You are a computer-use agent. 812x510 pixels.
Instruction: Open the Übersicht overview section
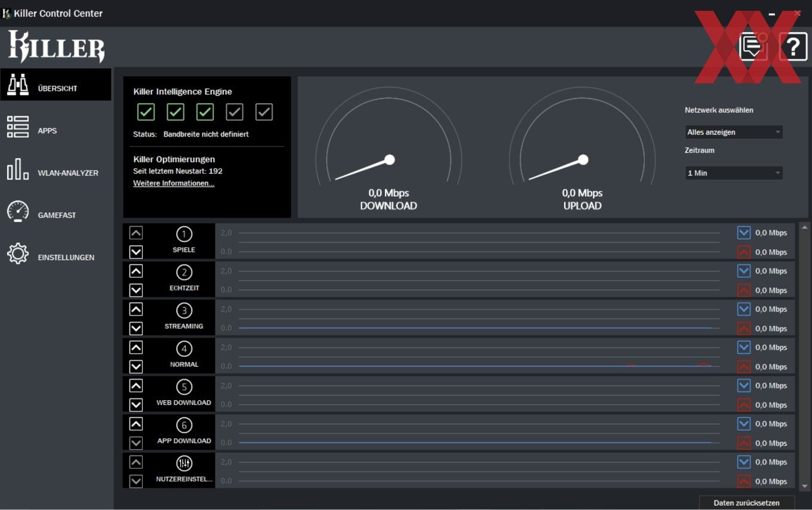[x=56, y=84]
